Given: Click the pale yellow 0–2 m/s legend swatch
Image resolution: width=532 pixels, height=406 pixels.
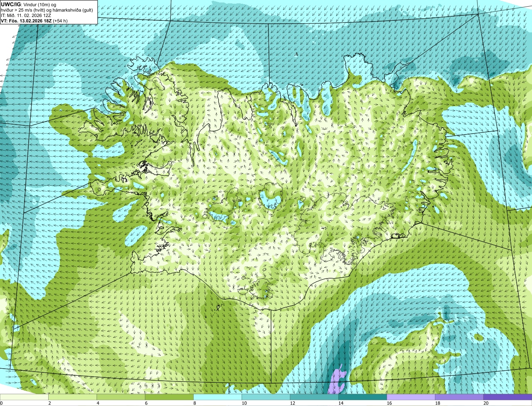Looking at the screenshot, I should [x=24, y=397].
